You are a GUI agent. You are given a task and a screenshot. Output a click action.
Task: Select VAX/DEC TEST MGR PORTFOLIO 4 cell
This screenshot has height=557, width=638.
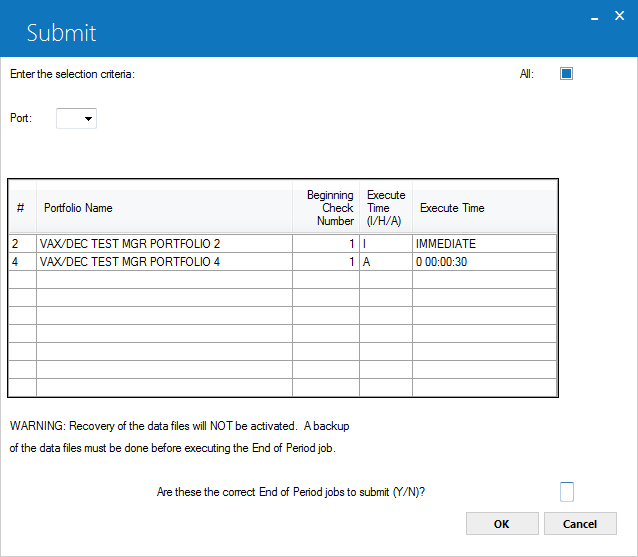pos(164,262)
